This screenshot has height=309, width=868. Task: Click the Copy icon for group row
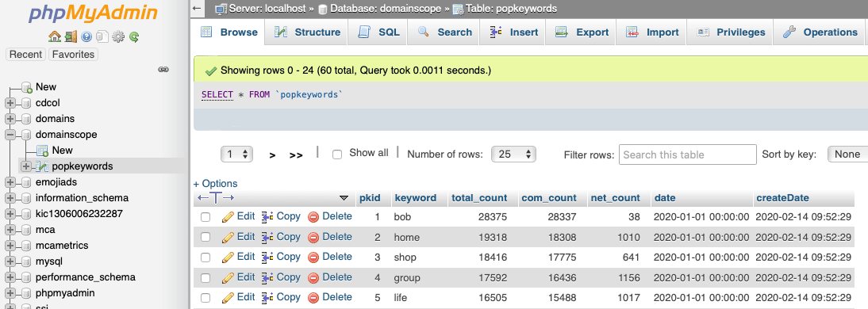(268, 277)
